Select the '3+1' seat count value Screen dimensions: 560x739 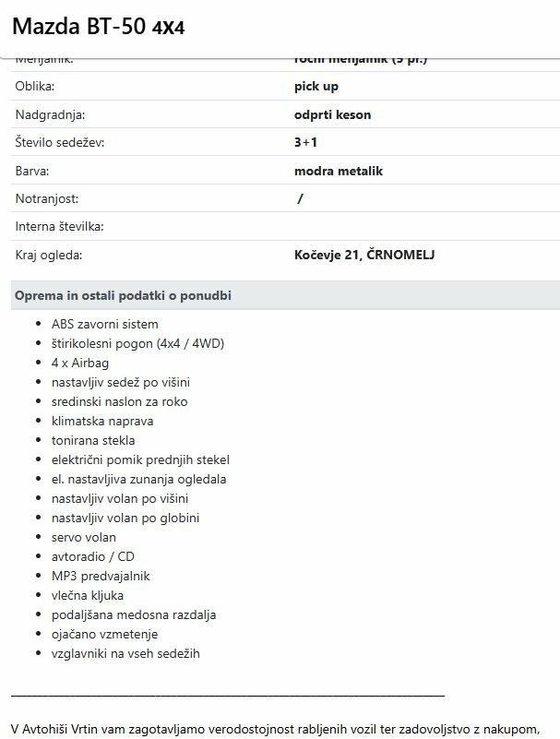[305, 142]
